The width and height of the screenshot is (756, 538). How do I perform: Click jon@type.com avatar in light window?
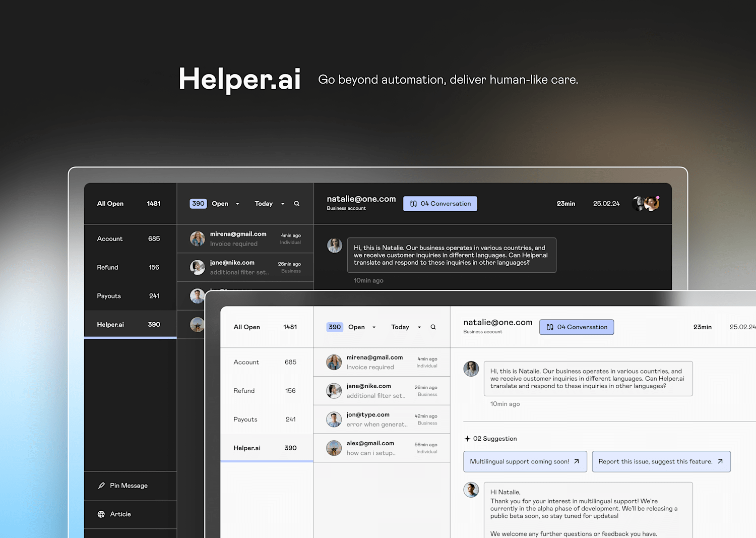334,420
